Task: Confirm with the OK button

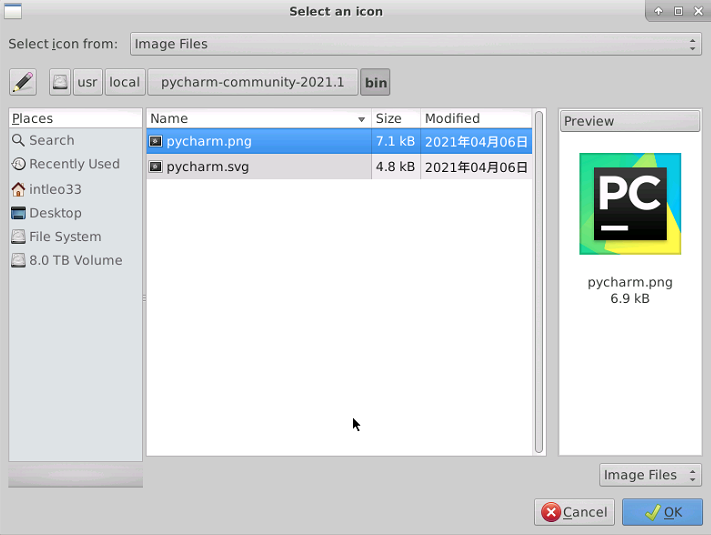Action: pos(662,512)
